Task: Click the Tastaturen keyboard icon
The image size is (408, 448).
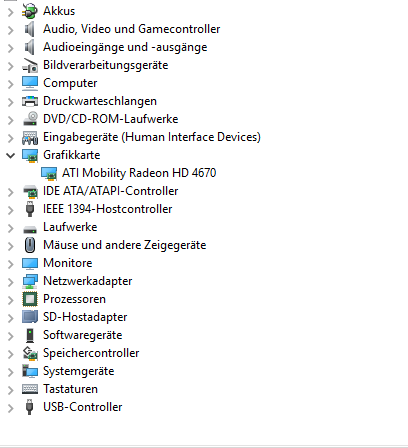Action: pyautogui.click(x=30, y=389)
